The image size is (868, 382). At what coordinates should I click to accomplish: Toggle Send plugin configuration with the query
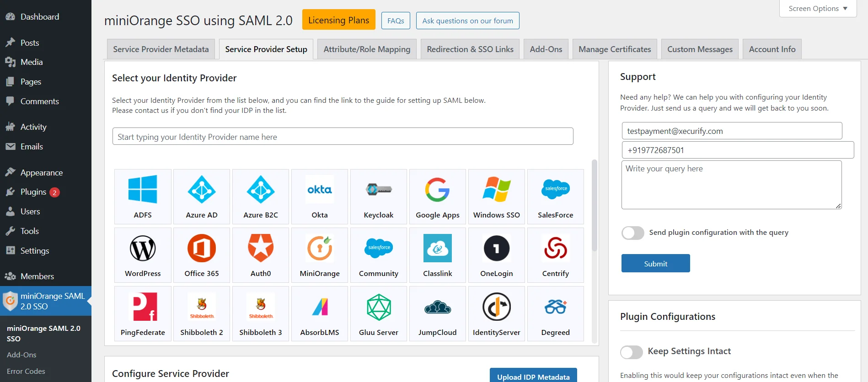[633, 233]
